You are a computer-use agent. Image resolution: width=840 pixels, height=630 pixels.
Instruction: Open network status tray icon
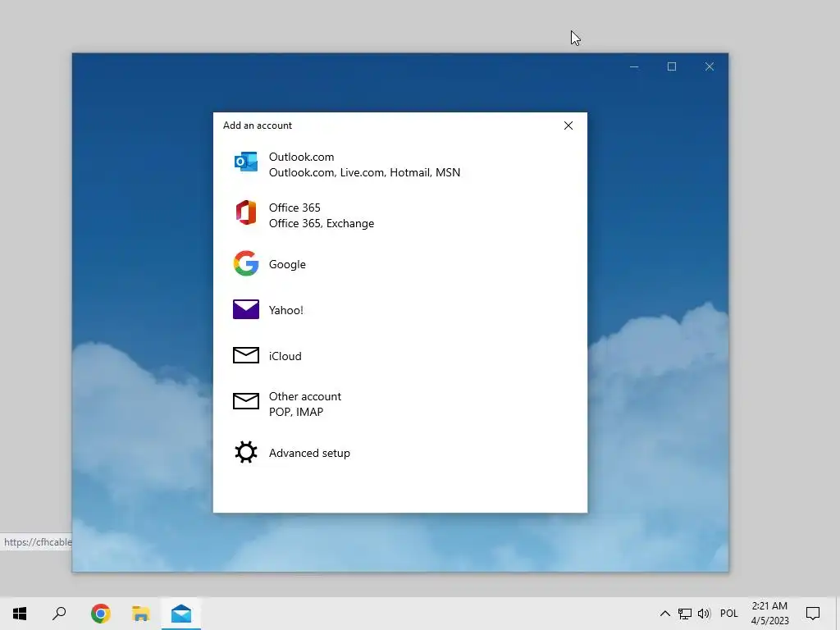[685, 614]
